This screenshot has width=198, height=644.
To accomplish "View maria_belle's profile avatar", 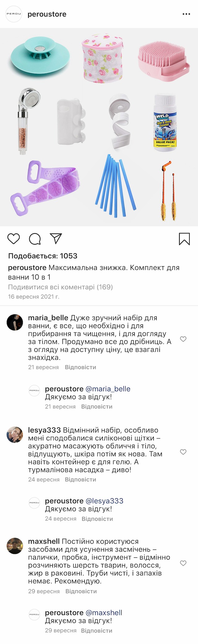I will [x=15, y=322].
